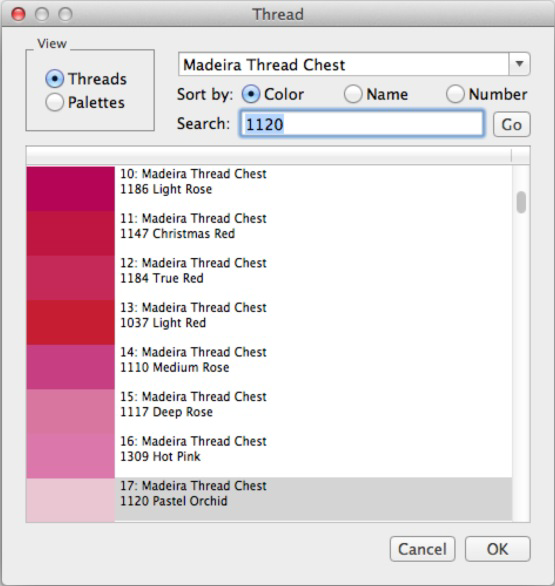Screen dimensions: 555x586
Task: Sort threads by Number
Action: point(455,94)
